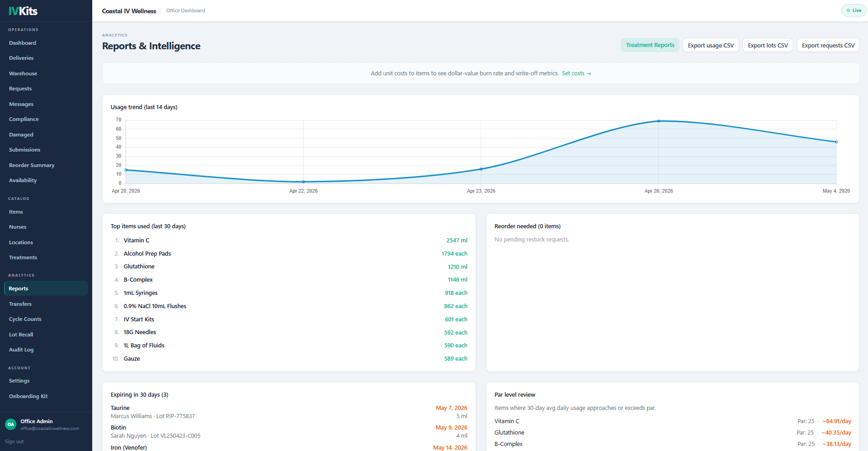The image size is (868, 451).
Task: Select Compliance in the sidebar
Action: coord(24,119)
